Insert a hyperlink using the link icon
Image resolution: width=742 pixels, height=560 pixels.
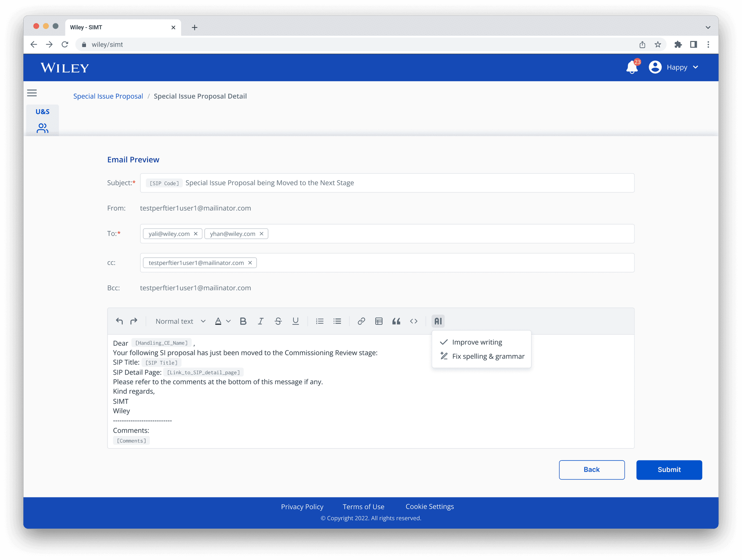click(x=361, y=321)
